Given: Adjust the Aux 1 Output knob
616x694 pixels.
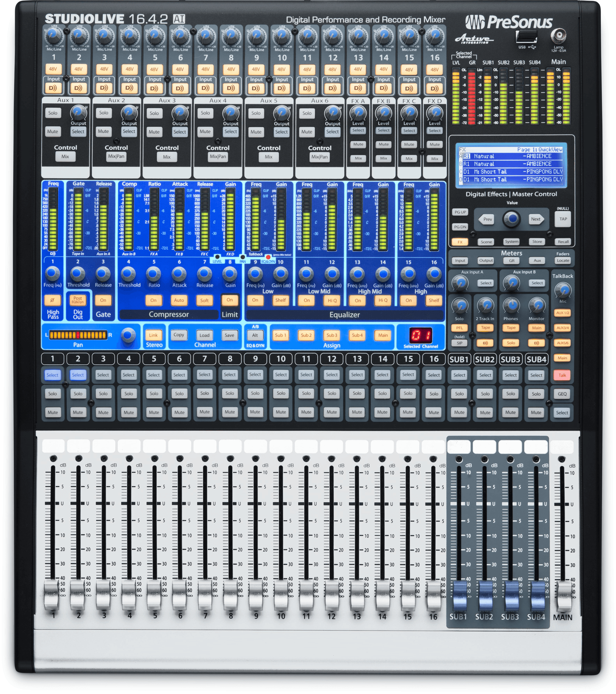Looking at the screenshot, I should click(78, 113).
